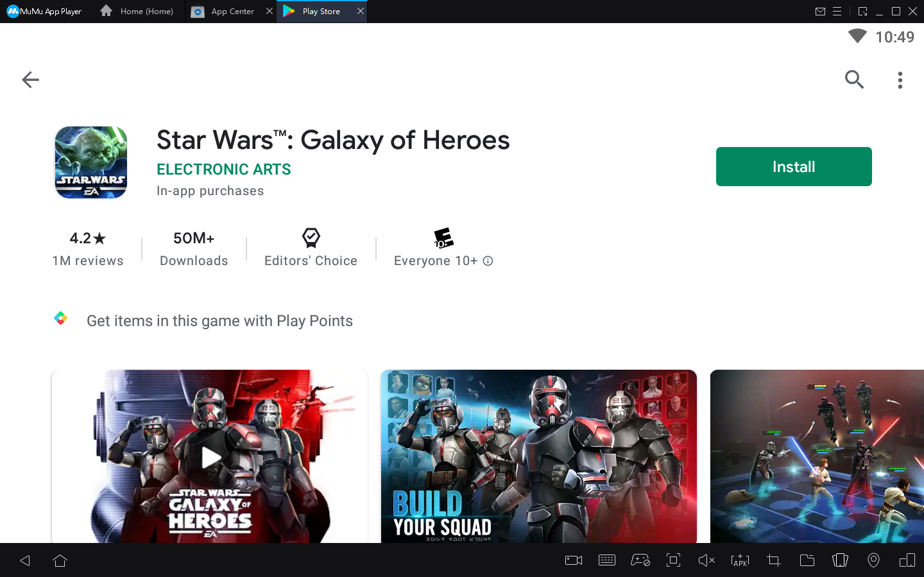This screenshot has width=924, height=577.
Task: Click the In-app purchases label
Action: (x=210, y=191)
